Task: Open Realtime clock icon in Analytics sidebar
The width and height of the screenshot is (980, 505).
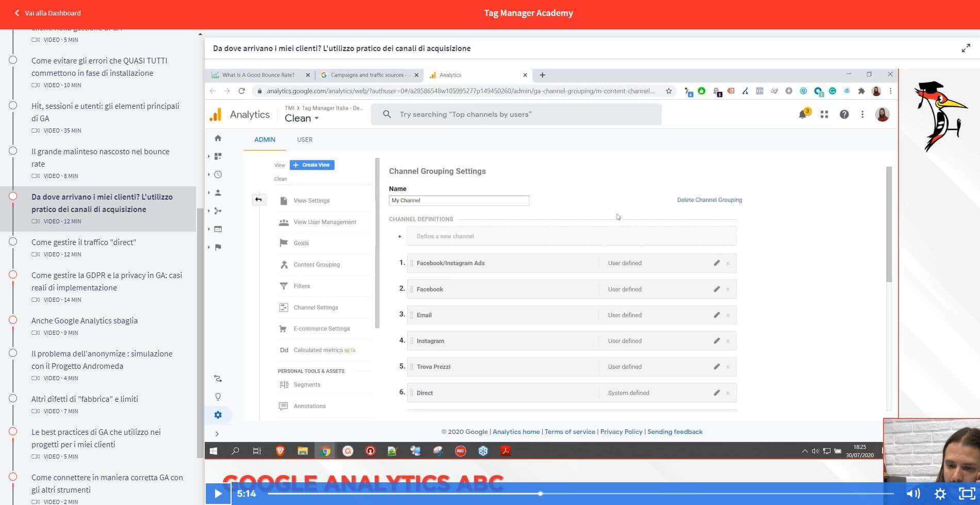Action: pos(218,174)
